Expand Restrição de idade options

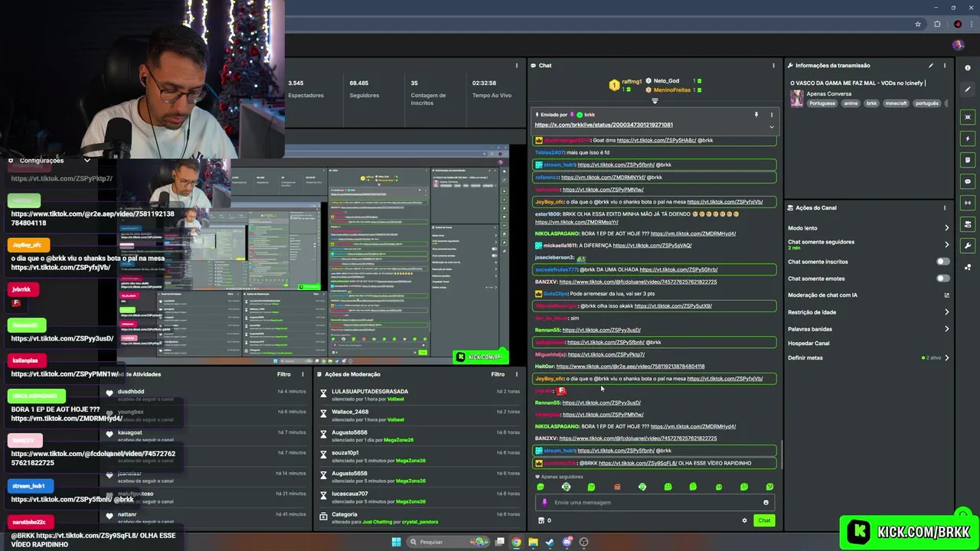(946, 312)
